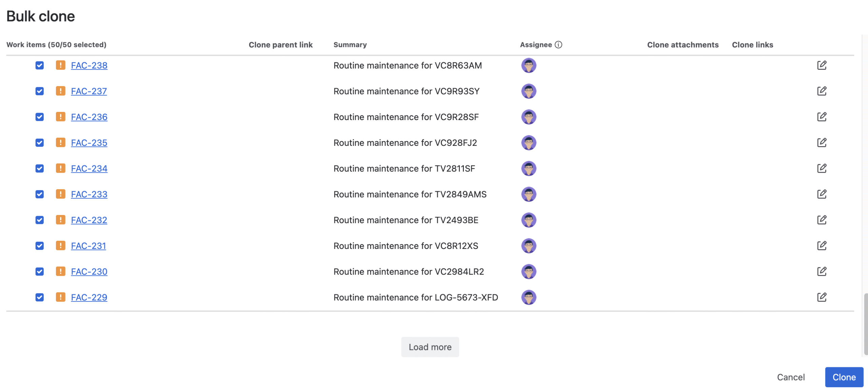Open the FAC-230 link

pos(89,271)
